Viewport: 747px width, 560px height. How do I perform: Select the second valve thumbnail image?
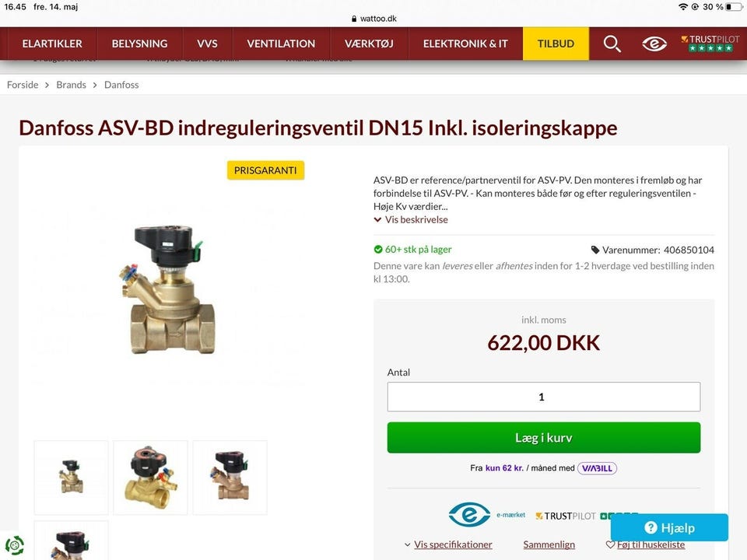point(150,478)
